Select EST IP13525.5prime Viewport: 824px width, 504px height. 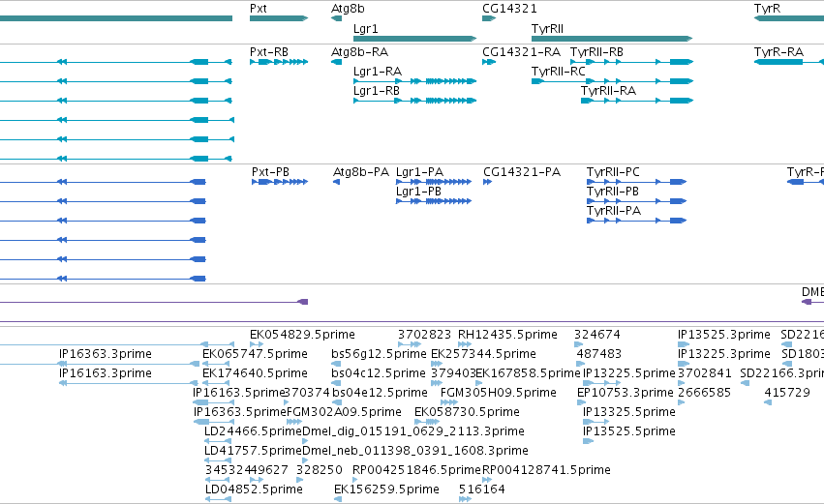(x=629, y=431)
